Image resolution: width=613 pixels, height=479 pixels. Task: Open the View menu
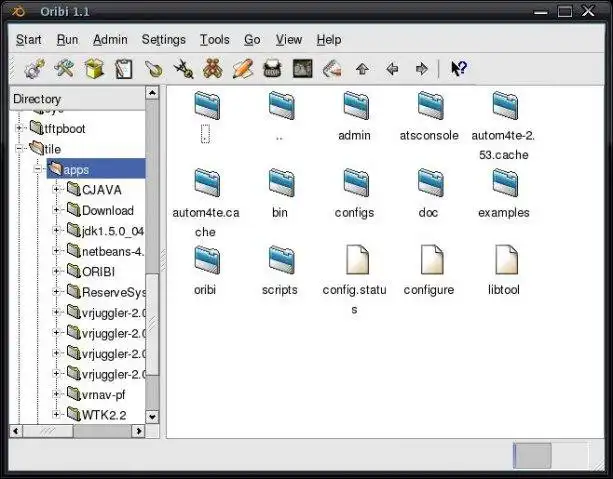[289, 39]
